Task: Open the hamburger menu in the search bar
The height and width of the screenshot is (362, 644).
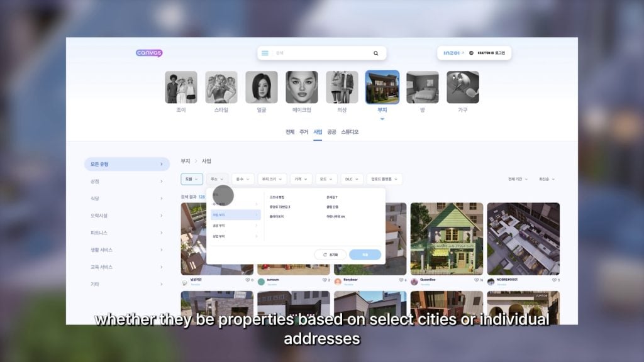Action: click(x=265, y=53)
